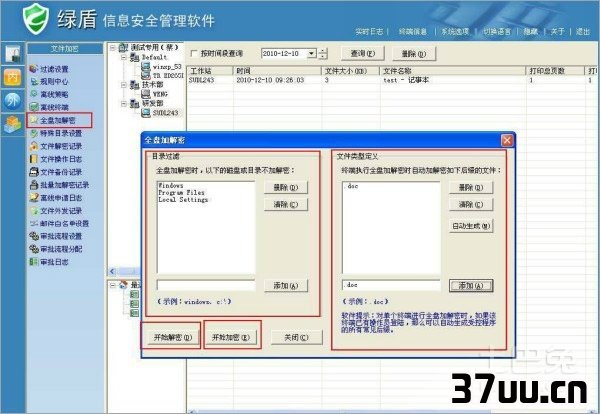600x414 pixels.
Task: Click 退出 in the top menu
Action: 583,31
